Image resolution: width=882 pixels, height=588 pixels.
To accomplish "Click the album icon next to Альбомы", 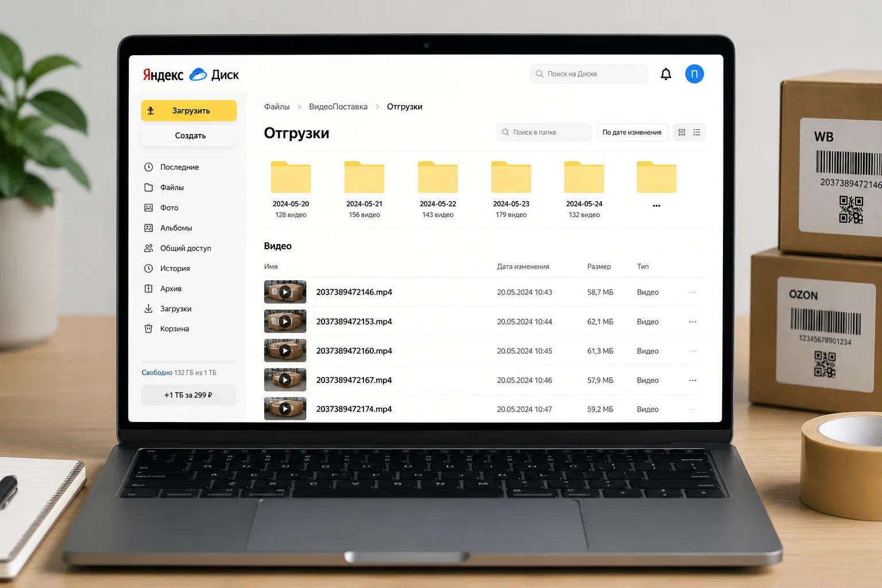I will [x=148, y=228].
